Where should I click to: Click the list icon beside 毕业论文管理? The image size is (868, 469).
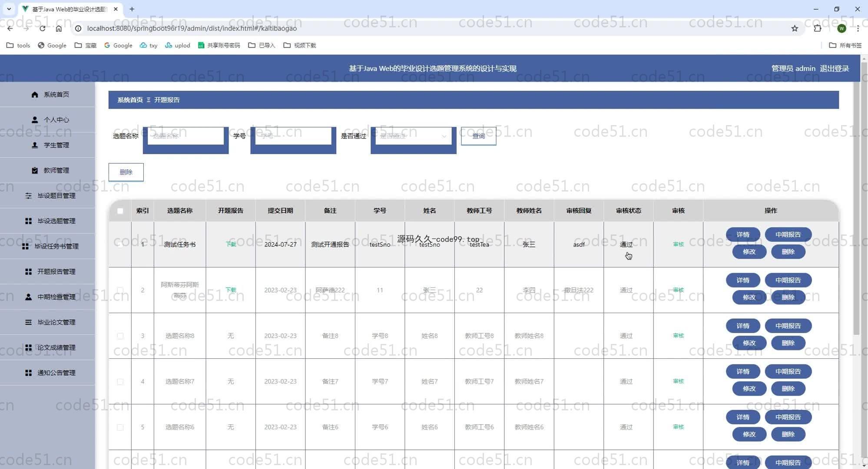(28, 322)
